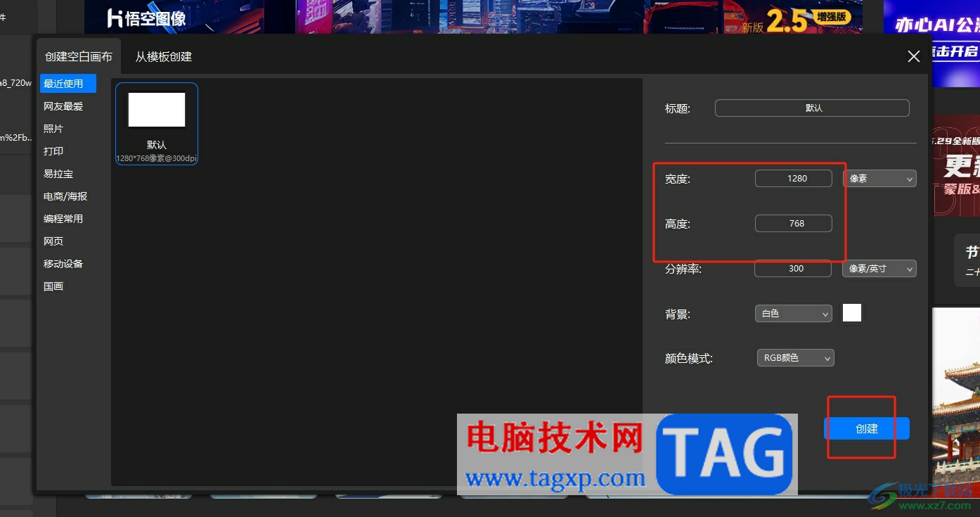Switch to 从模板创建 tab
Viewport: 980px width, 517px height.
click(164, 56)
